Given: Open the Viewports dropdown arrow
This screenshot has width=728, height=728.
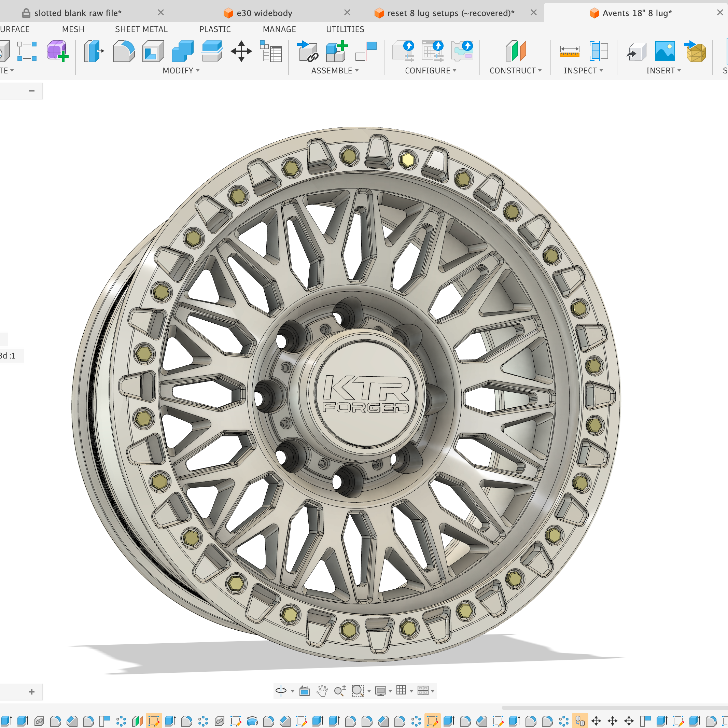Looking at the screenshot, I should tap(433, 691).
